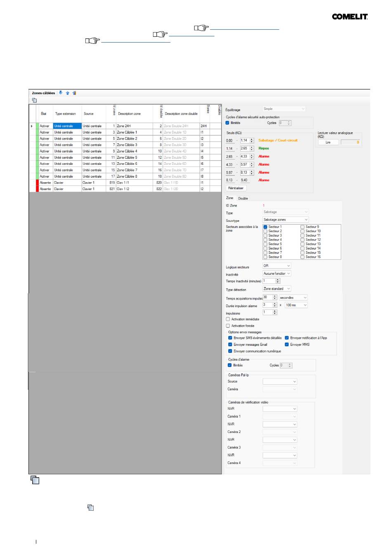
Task: Click the Réinitialiser button
Action: coord(236,188)
